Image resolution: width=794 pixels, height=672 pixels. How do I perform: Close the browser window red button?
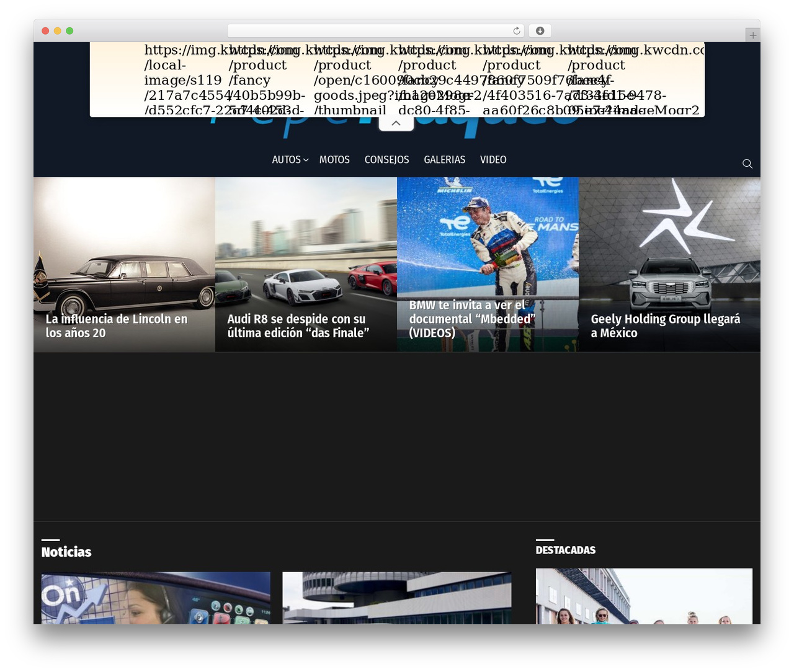(x=45, y=31)
